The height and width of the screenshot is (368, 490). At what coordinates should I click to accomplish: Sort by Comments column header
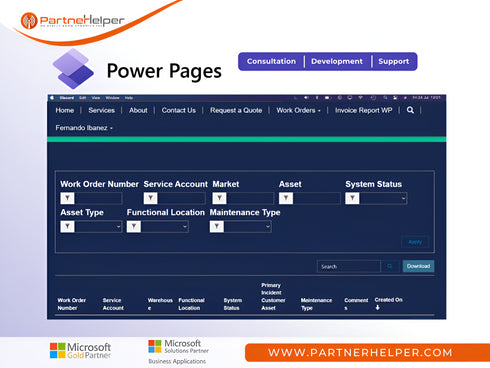[356, 304]
